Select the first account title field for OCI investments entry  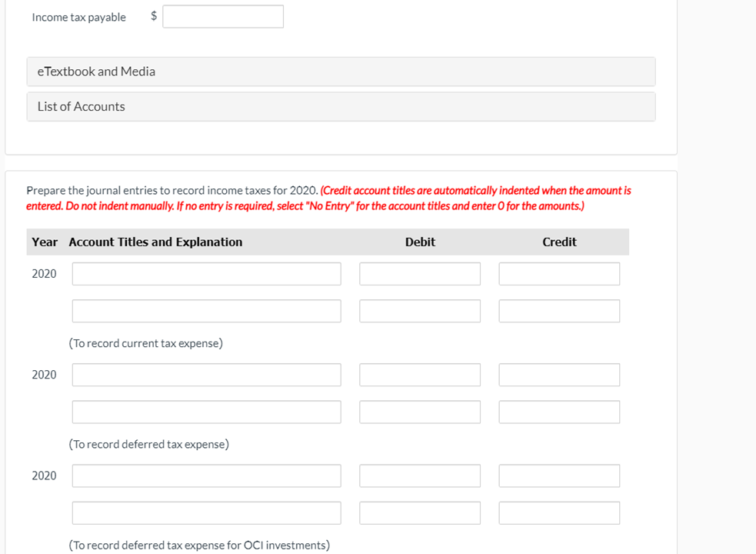206,476
